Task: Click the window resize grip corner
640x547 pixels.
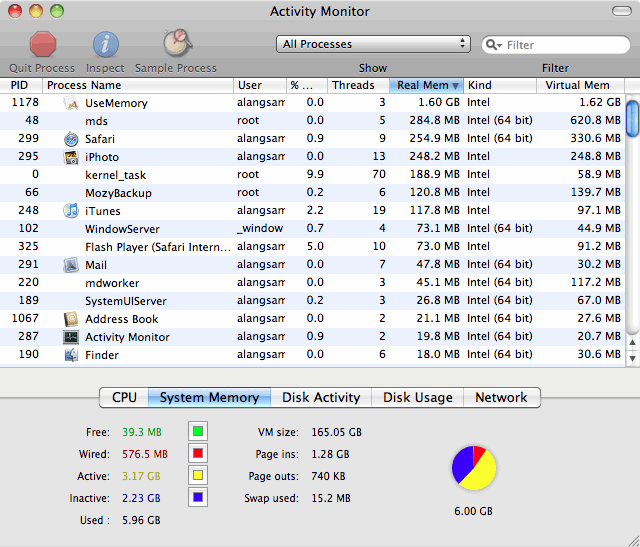Action: [634, 541]
